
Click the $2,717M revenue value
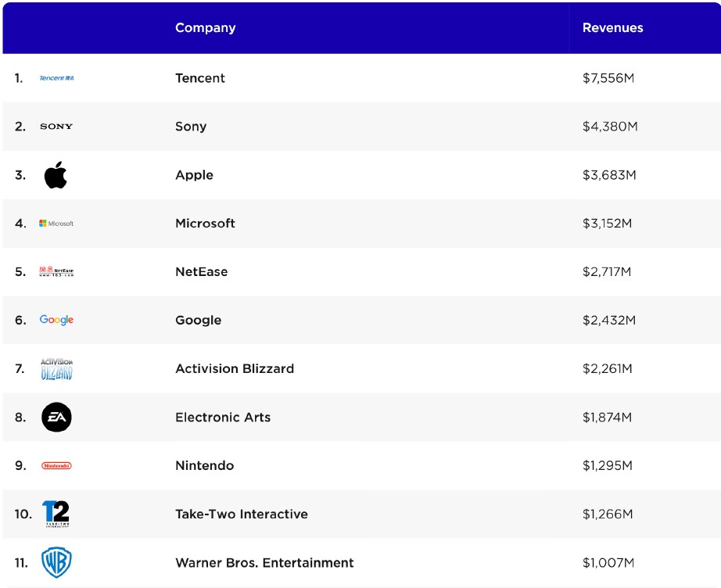pyautogui.click(x=607, y=271)
